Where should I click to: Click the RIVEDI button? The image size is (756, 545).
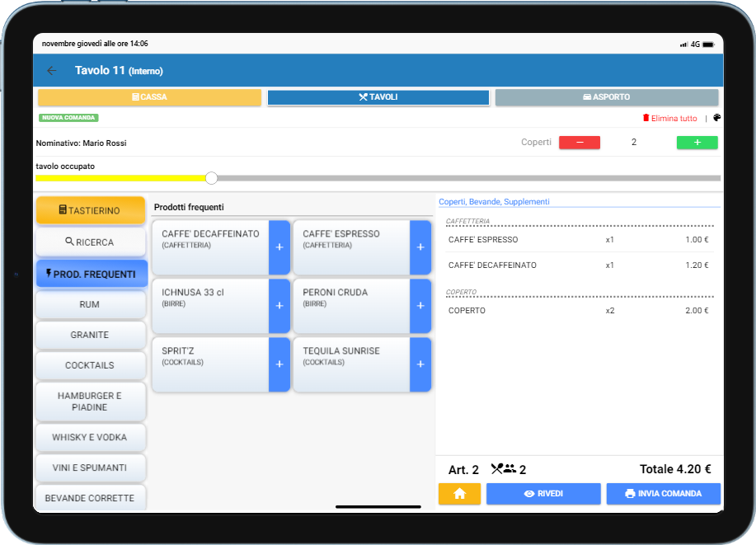click(x=543, y=494)
